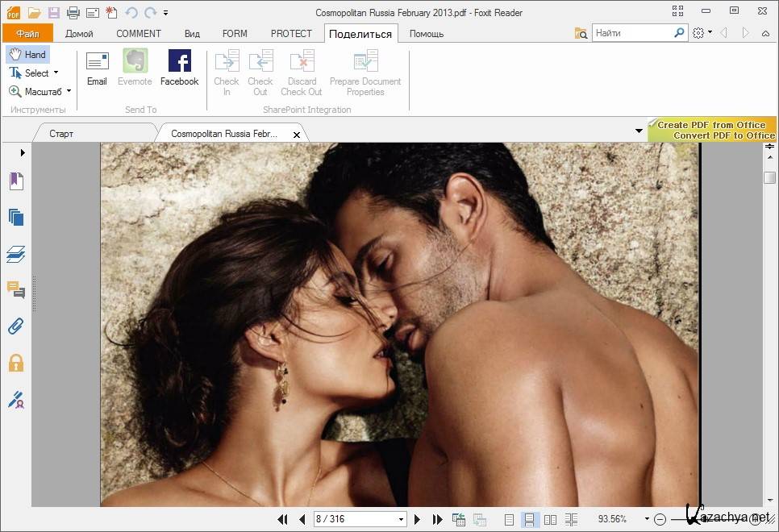
Task: Open the page number dropdown list
Action: (x=401, y=520)
